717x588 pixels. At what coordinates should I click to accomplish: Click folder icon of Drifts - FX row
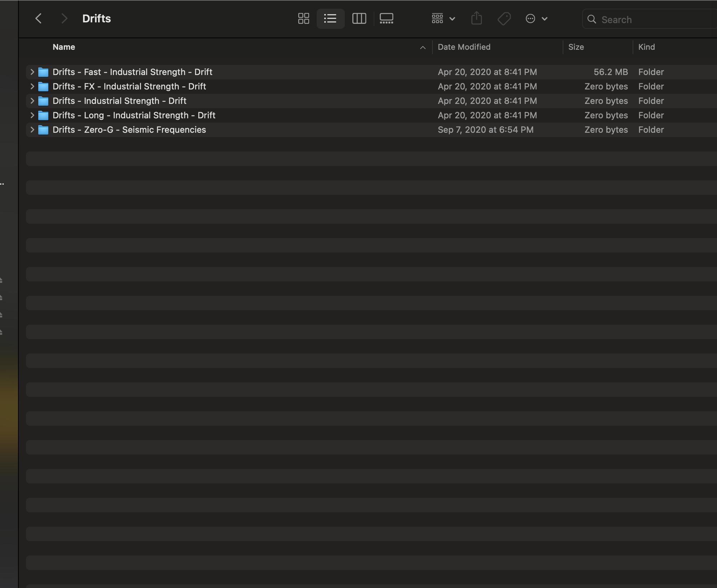[x=43, y=87]
